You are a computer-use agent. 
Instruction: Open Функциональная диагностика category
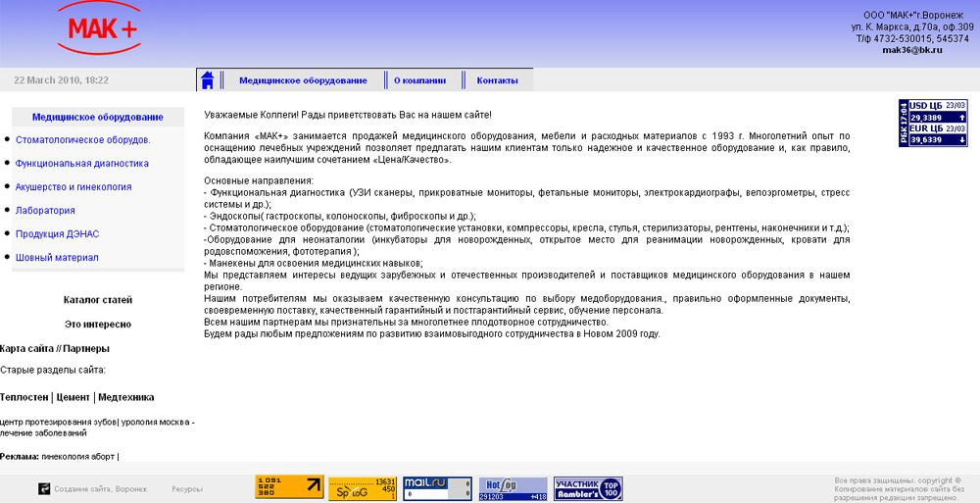click(x=82, y=164)
